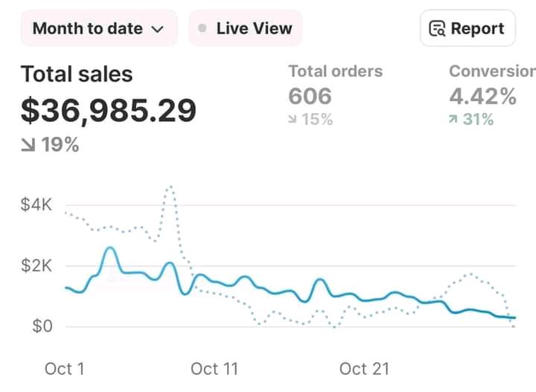Open the Report button

pos(467,29)
